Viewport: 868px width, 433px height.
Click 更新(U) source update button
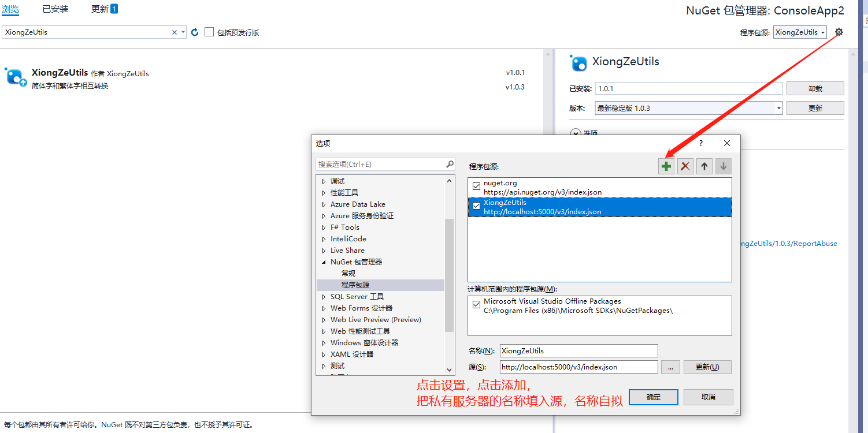[x=707, y=367]
